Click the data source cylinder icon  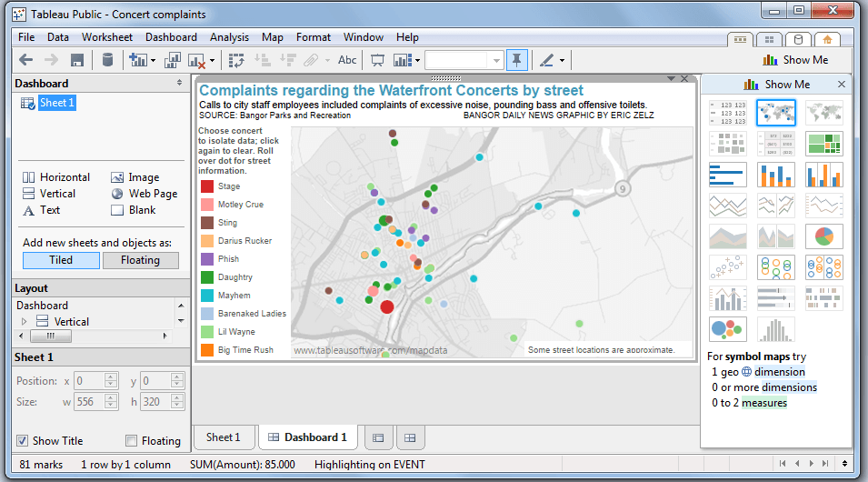tap(108, 60)
